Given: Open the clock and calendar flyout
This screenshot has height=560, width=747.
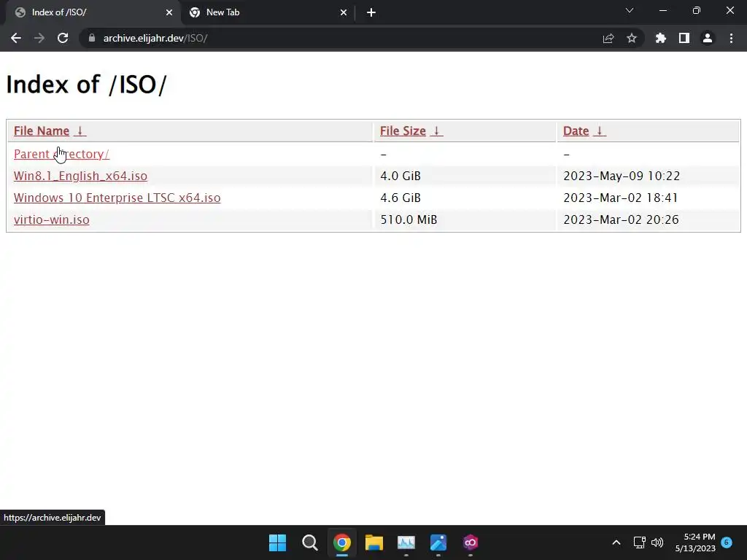Looking at the screenshot, I should coord(695,542).
